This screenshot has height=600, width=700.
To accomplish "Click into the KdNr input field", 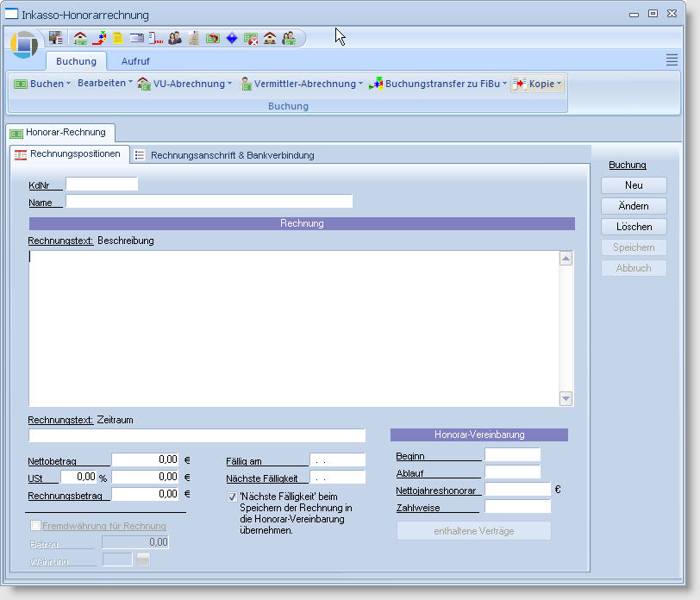I will point(102,184).
